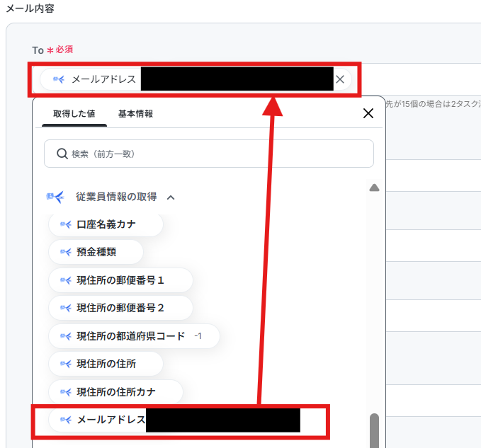Screen dimensions: 481x448
Task: Insert the 現住所の住所カナ value
Action: [x=115, y=391]
